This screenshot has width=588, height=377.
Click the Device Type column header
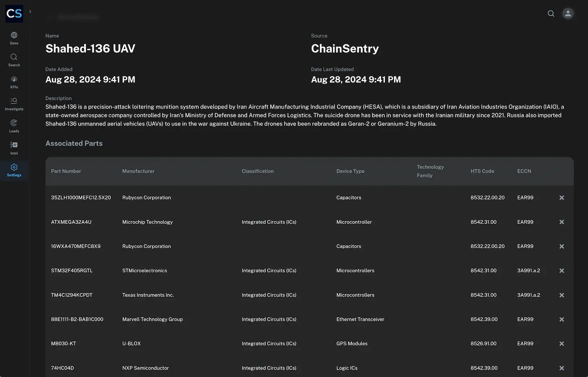tap(350, 171)
